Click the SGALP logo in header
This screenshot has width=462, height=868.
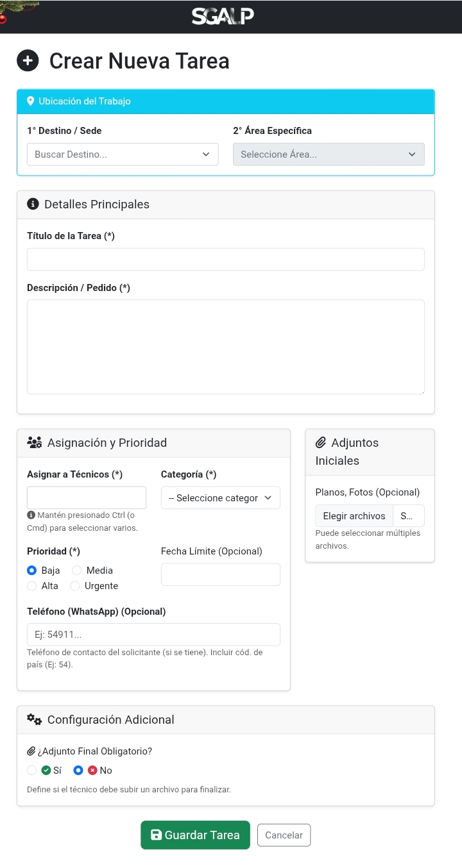point(223,16)
